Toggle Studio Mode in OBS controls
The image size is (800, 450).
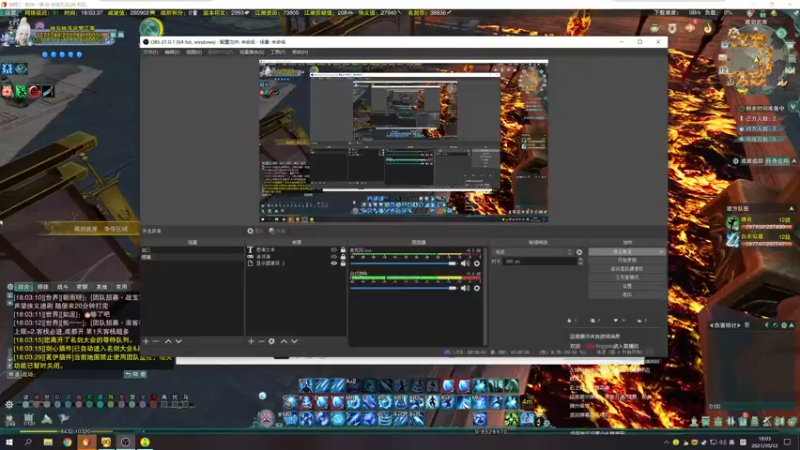(x=627, y=277)
